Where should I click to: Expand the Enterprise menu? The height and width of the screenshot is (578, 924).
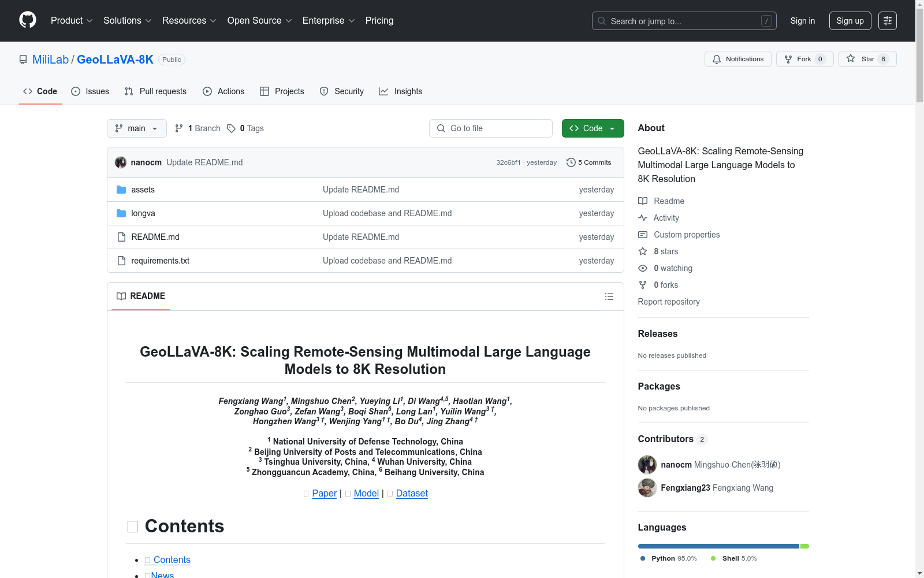click(x=329, y=21)
